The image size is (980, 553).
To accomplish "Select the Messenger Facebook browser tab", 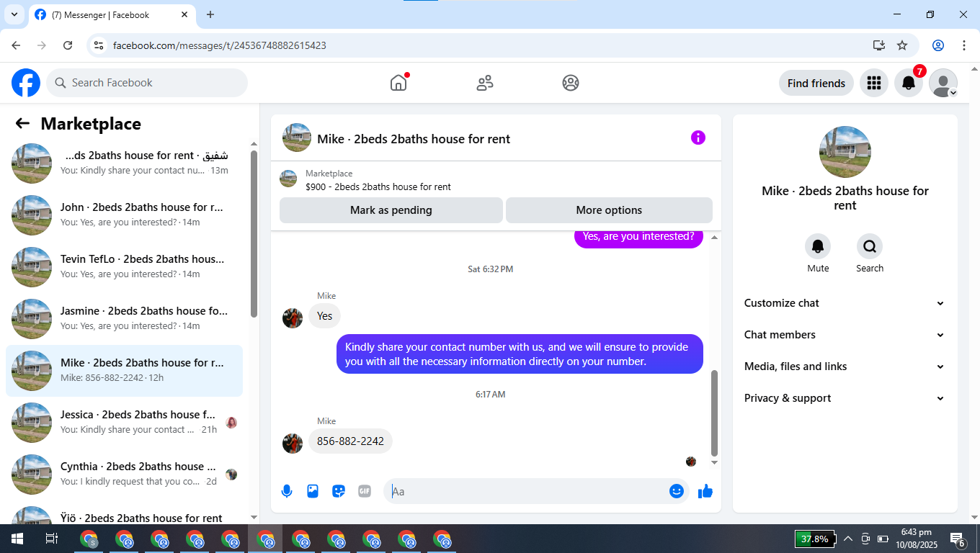I will pos(112,14).
